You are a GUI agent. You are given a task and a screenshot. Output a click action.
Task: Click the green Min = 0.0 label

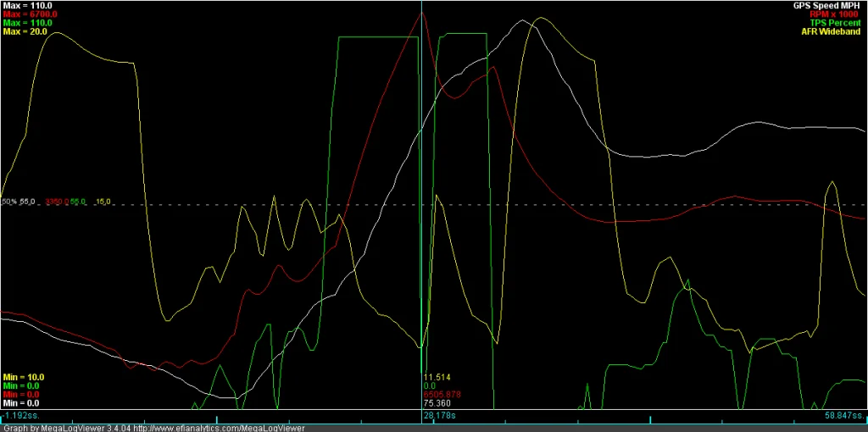point(20,385)
